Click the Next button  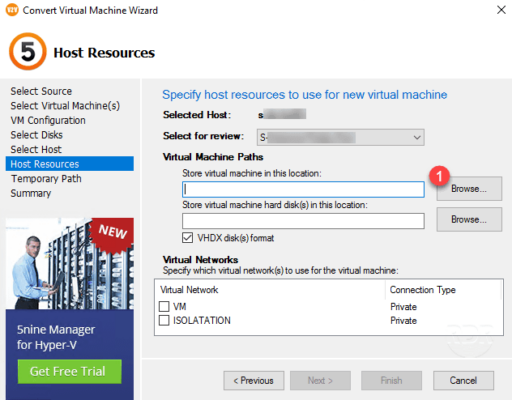[320, 380]
